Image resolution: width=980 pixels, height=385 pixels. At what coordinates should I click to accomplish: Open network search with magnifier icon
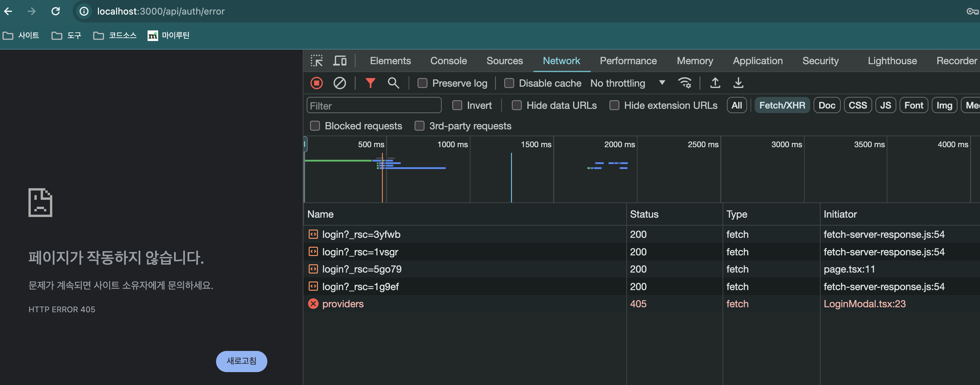(393, 83)
